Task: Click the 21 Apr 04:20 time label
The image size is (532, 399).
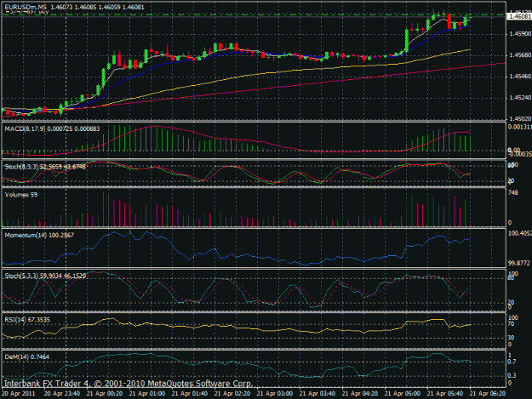Action: 360,394
